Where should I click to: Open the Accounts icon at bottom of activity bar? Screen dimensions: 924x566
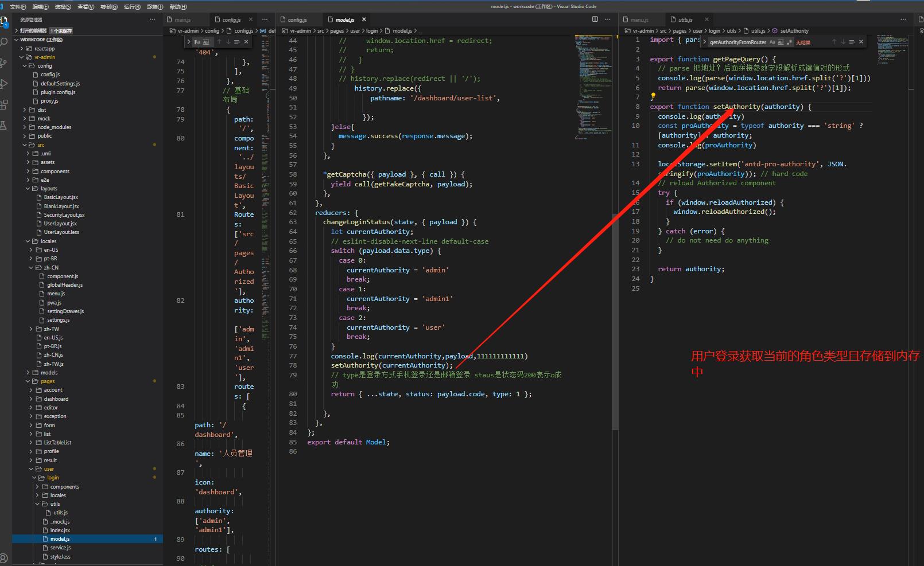point(5,559)
